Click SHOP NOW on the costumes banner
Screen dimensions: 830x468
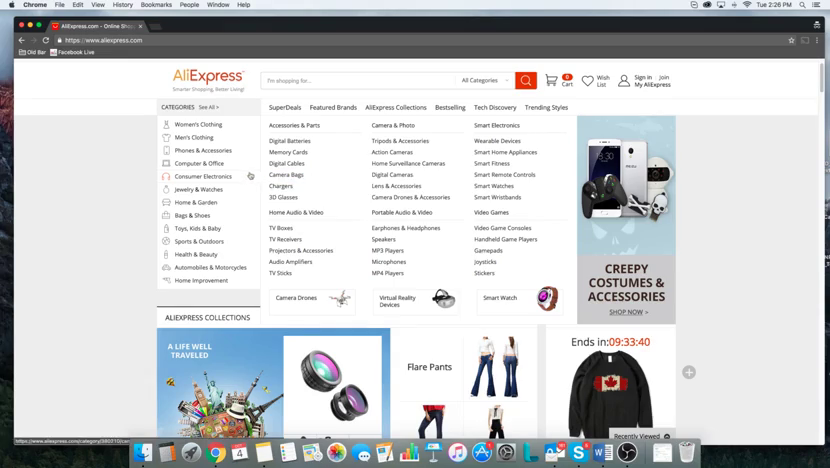(628, 312)
